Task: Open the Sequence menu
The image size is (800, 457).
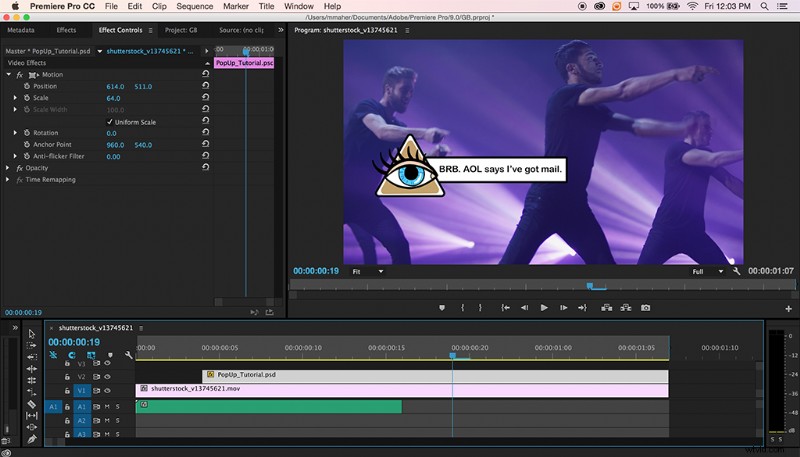Action: pyautogui.click(x=194, y=6)
